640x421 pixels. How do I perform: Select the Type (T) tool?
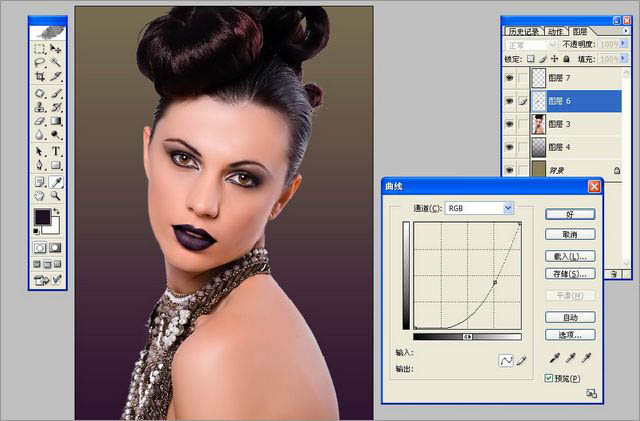pos(56,151)
